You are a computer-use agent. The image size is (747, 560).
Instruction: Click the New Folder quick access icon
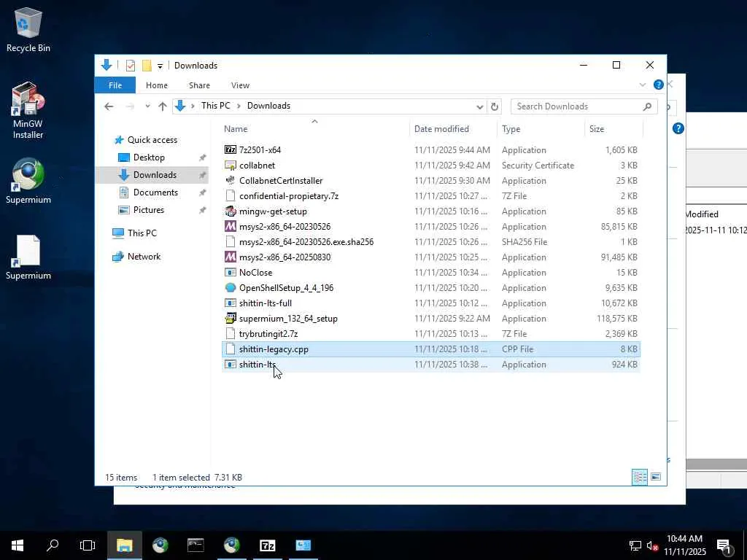point(147,65)
